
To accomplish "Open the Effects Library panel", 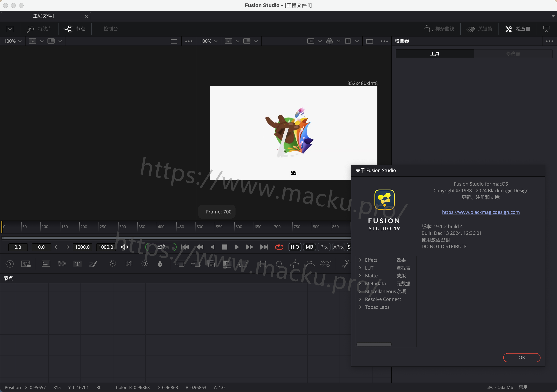I will pyautogui.click(x=39, y=29).
